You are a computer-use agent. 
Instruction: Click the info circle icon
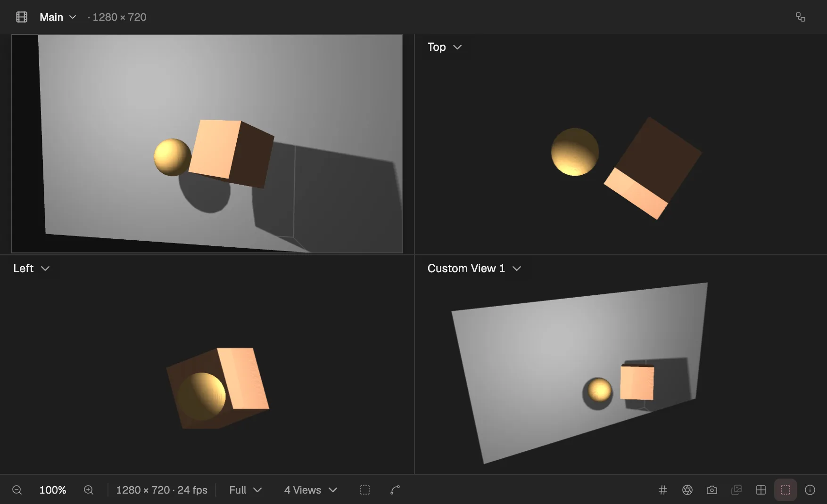[x=810, y=490]
